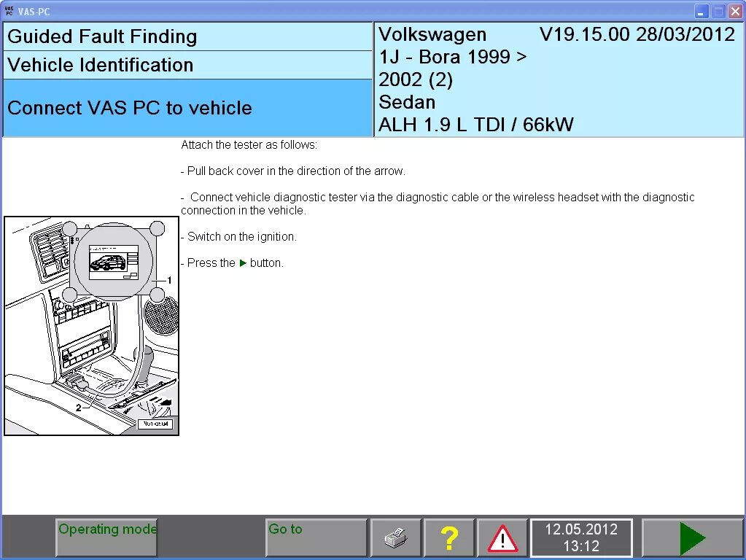Select Connect VAS PC to vehicle row
The width and height of the screenshot is (746, 560).
coord(187,108)
